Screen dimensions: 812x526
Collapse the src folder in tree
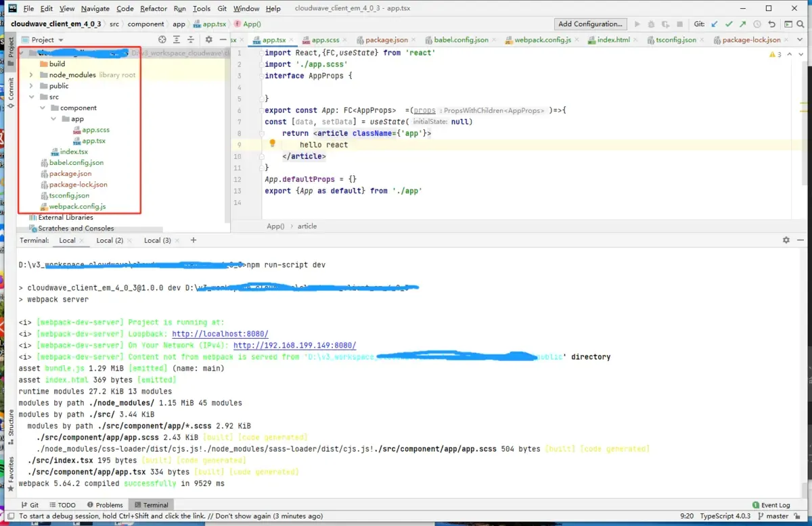coord(31,97)
